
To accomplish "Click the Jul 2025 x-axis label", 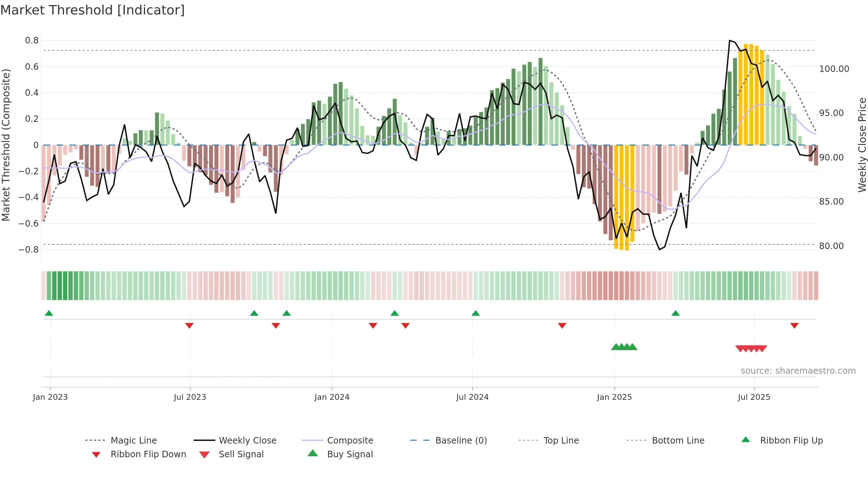I will (x=754, y=397).
